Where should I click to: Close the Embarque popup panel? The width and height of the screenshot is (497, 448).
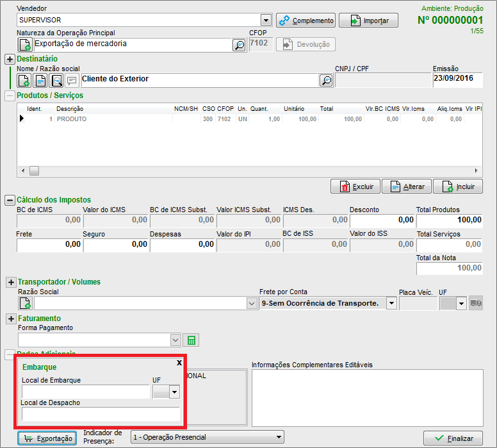[179, 362]
